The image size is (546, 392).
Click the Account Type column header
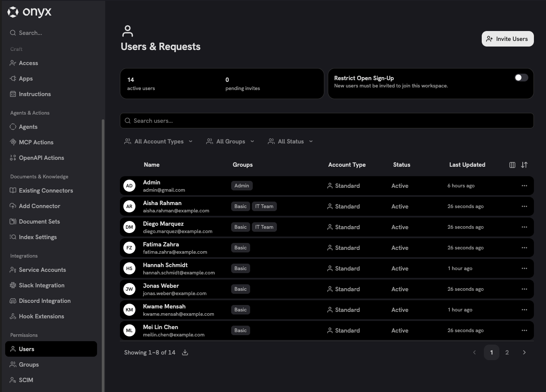click(347, 165)
